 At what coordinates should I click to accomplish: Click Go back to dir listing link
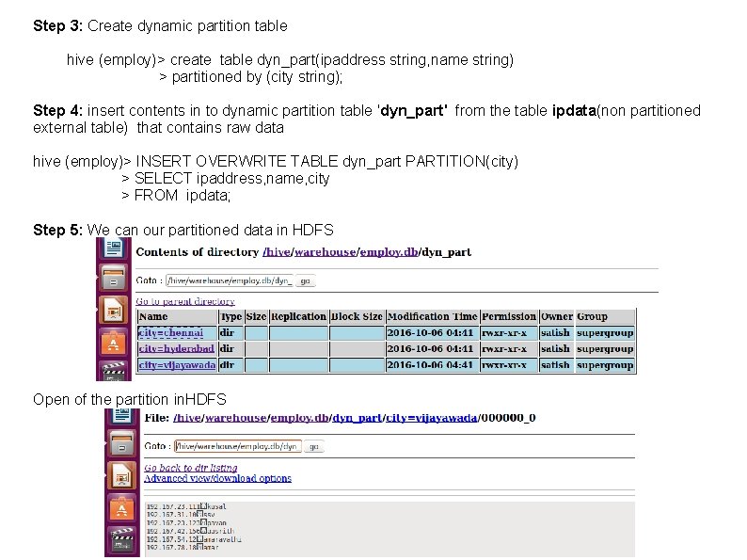[191, 468]
